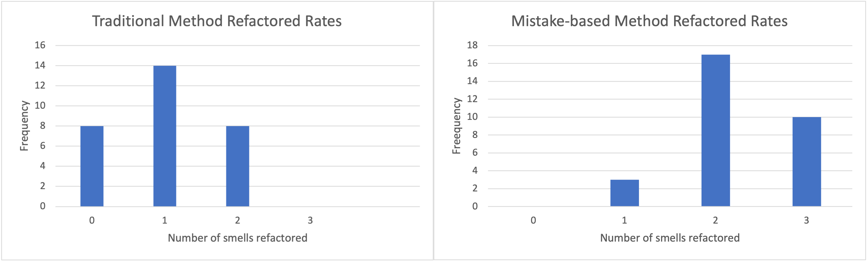Viewport: 868px width, 263px height.
Task: Select the 10 value on Traditional chart's axis
Action: [x=40, y=106]
